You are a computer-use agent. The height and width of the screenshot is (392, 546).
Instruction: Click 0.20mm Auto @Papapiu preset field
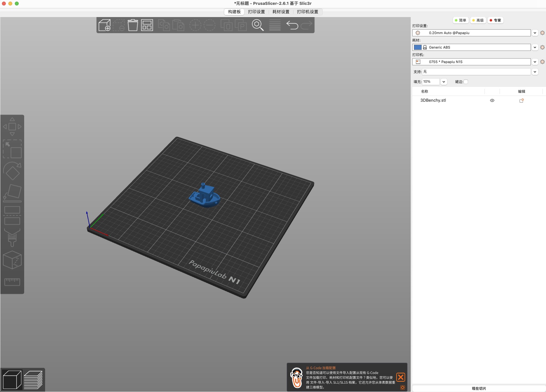click(472, 33)
